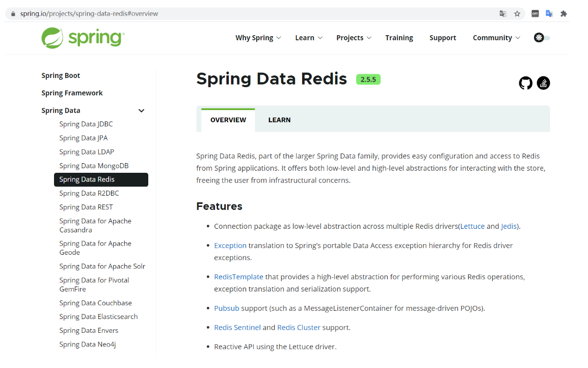Click the Features section heading
Screen dimensions: 588x368
point(220,206)
